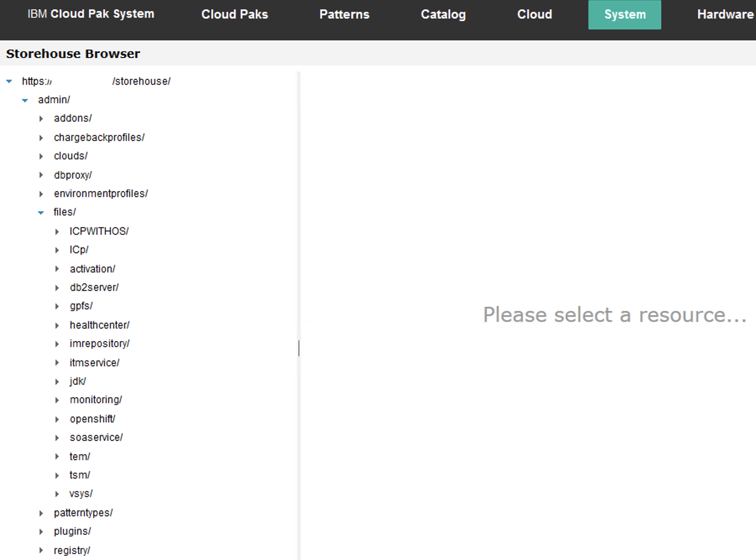Expand the healthcenter/ folder arrow
Screen dimensions: 756x560
[x=57, y=325]
